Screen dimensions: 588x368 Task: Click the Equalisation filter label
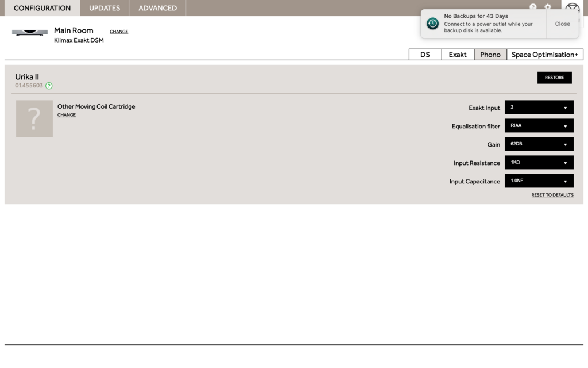[476, 126]
